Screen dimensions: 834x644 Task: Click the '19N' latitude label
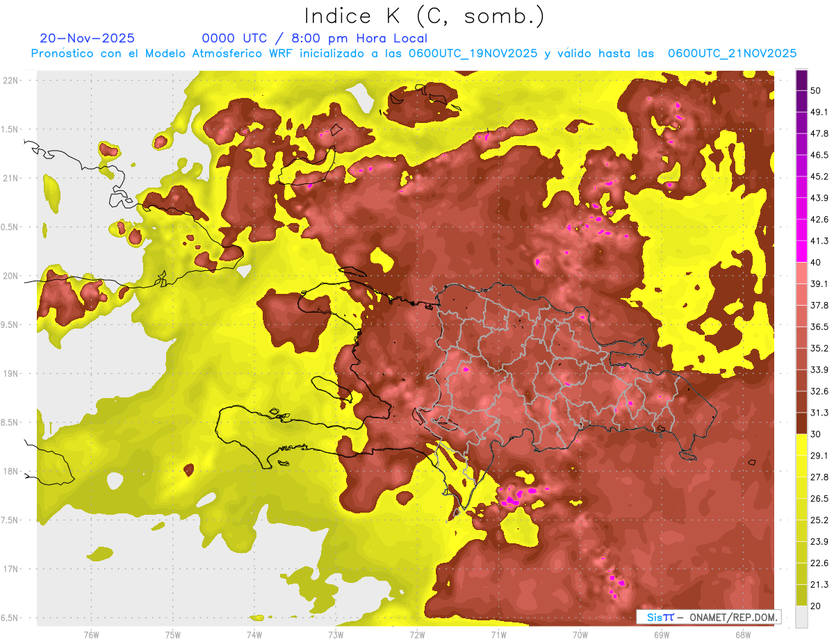[x=10, y=374]
